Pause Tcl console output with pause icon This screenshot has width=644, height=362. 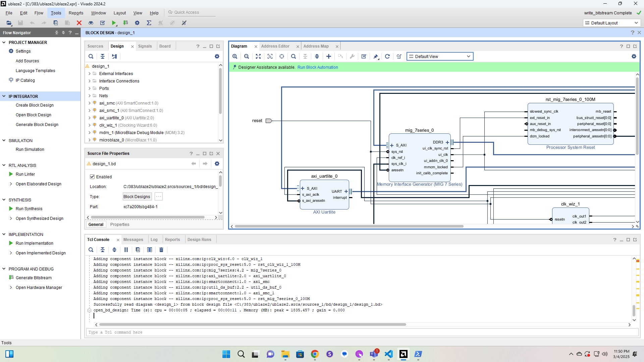tap(126, 250)
